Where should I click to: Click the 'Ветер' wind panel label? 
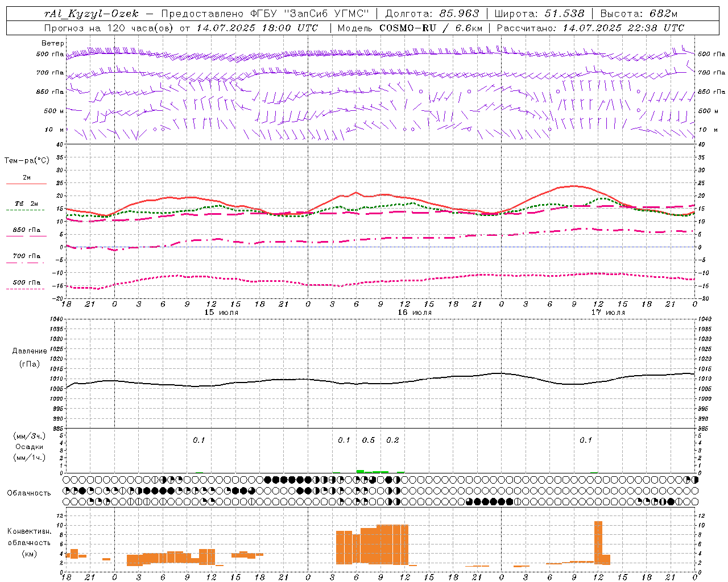point(53,43)
